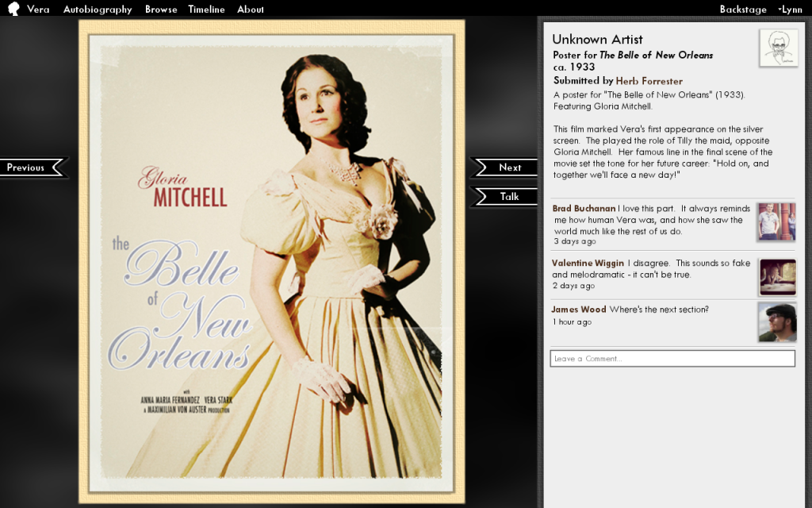Open the About page
The image size is (812, 508).
pos(250,10)
